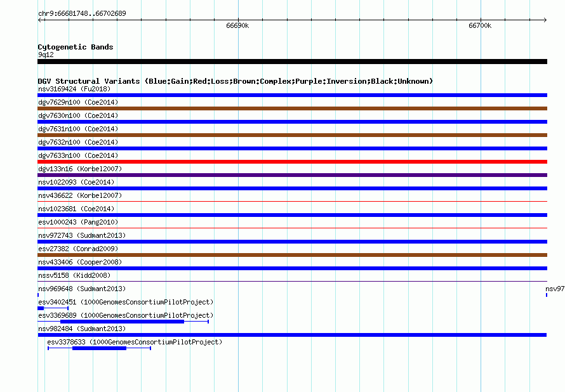This screenshot has height=392, width=565.
Task: Open the nssv5158 (Kidd2008) label
Action: [74, 275]
